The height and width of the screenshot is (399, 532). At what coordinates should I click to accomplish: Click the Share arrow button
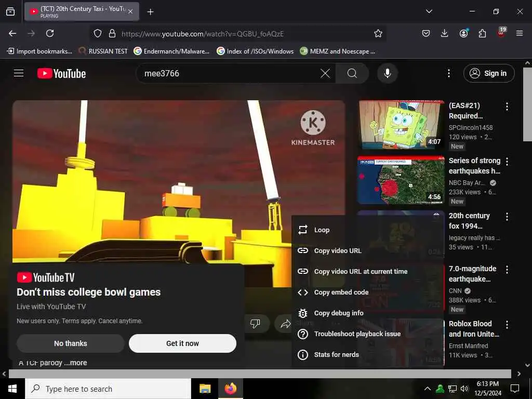(285, 324)
